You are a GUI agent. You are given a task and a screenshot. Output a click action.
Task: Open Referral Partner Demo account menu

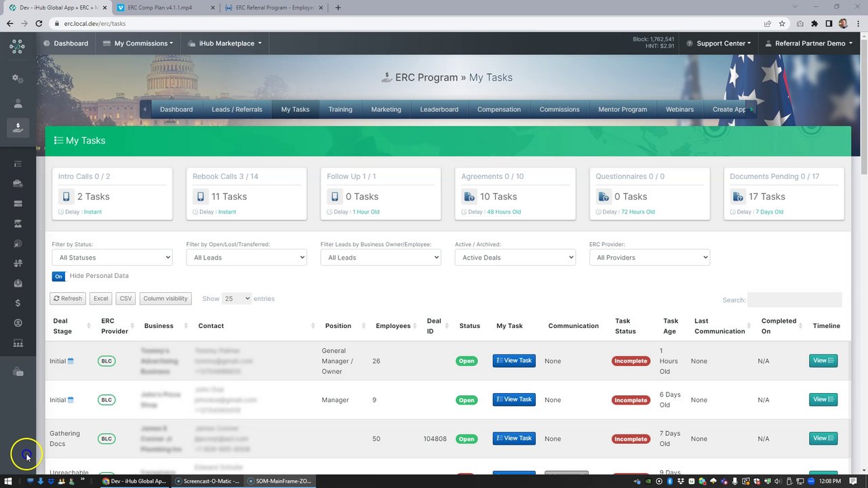(810, 43)
